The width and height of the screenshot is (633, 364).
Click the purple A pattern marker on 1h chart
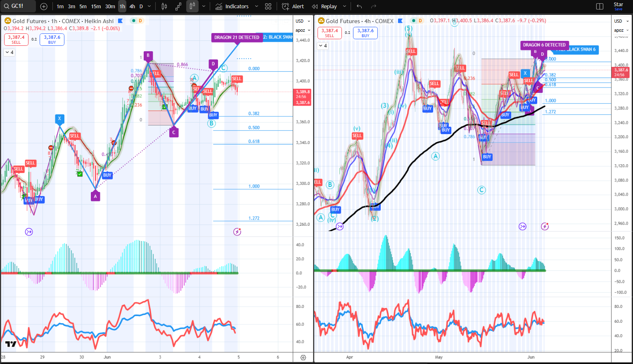pos(95,196)
